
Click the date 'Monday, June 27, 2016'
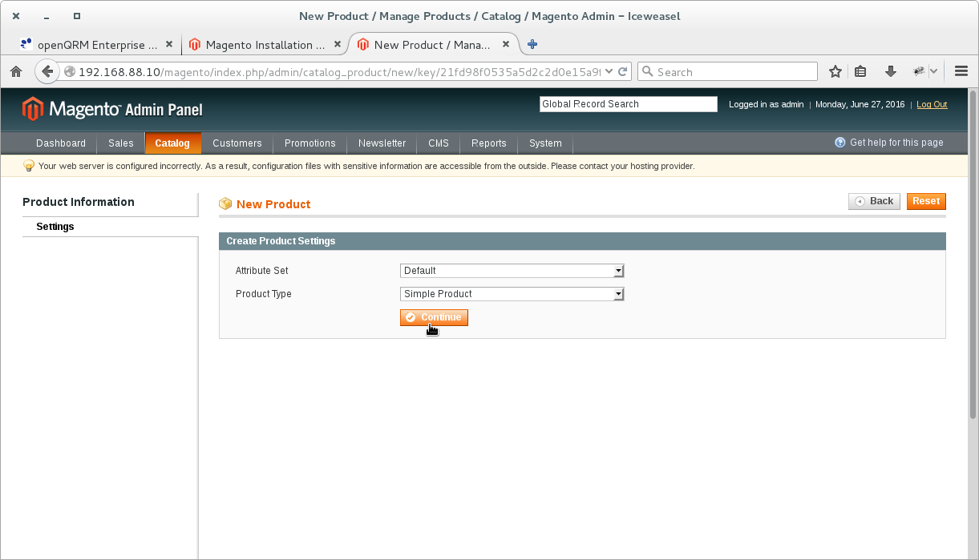(x=860, y=104)
